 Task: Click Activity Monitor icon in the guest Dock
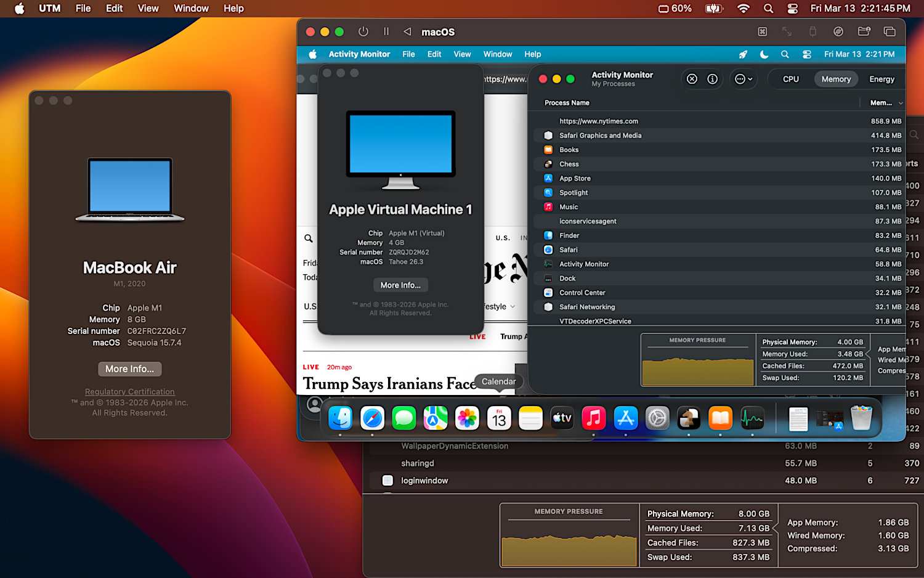(752, 418)
